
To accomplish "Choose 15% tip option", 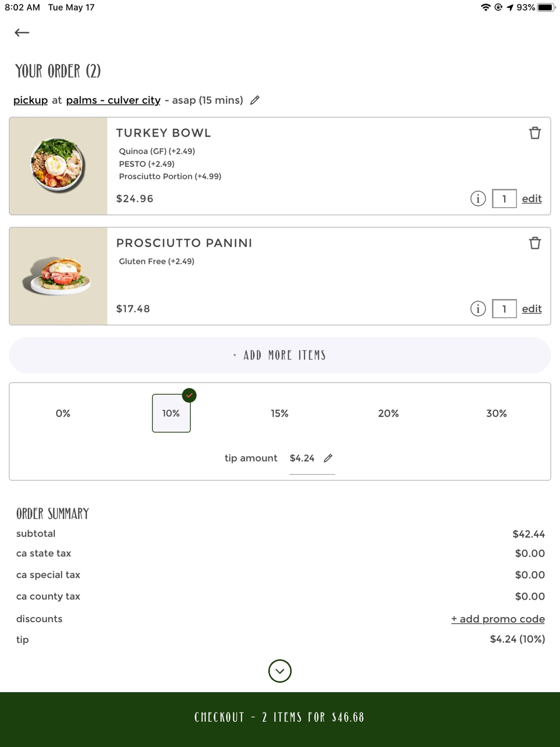I will (279, 413).
